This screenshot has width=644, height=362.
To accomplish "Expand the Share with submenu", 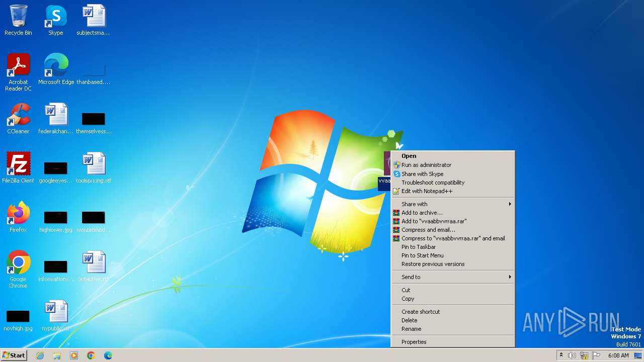I will (x=453, y=204).
